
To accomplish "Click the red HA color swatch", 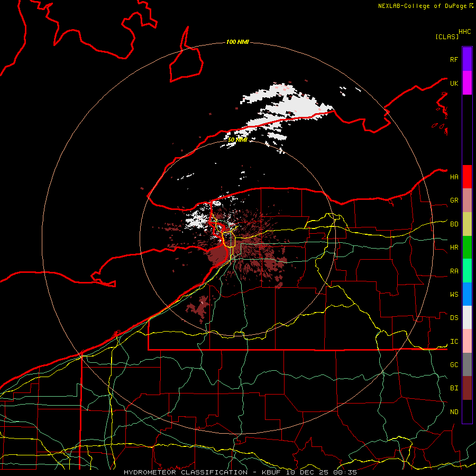I will coord(467,177).
